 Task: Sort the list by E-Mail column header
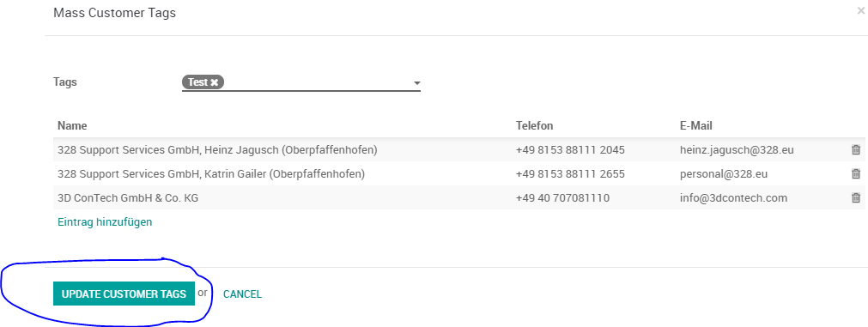coord(695,125)
